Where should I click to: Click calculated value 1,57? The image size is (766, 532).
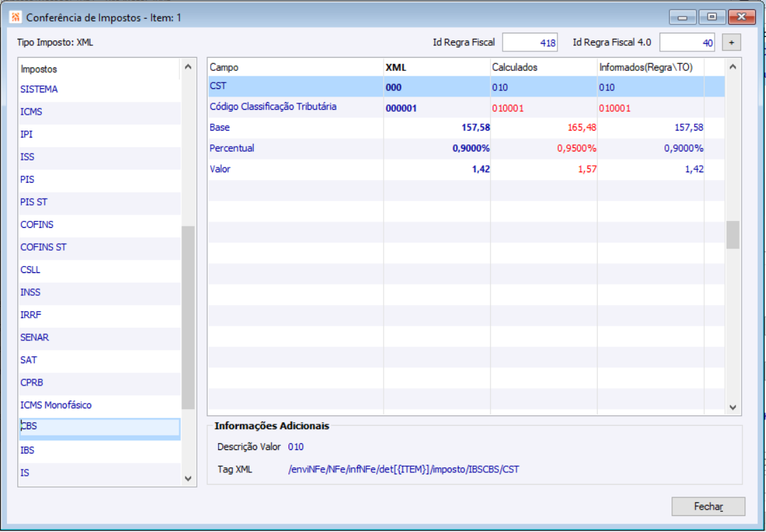587,169
